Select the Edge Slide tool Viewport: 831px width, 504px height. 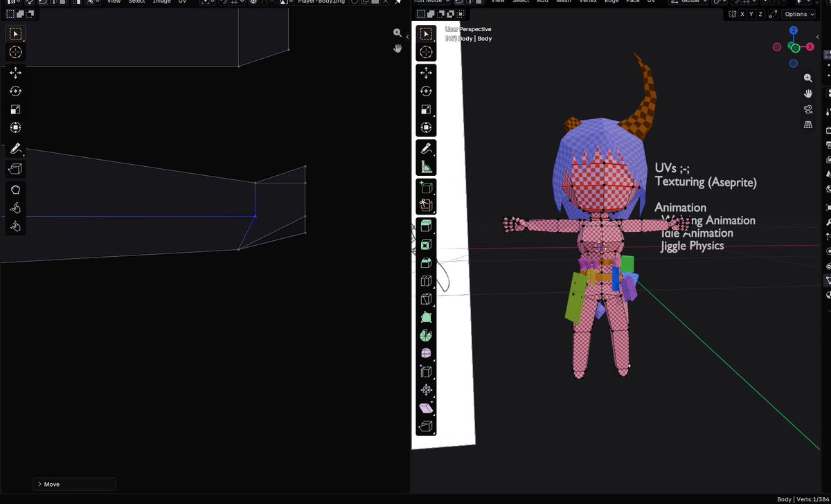(x=426, y=372)
